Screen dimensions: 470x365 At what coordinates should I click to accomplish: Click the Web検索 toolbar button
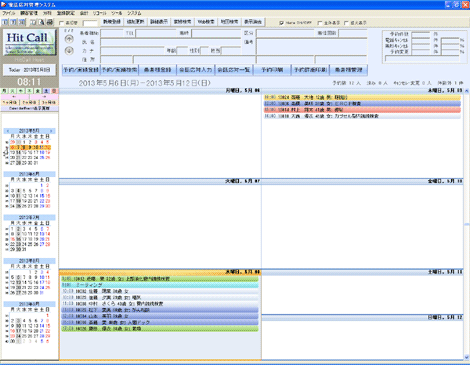206,22
